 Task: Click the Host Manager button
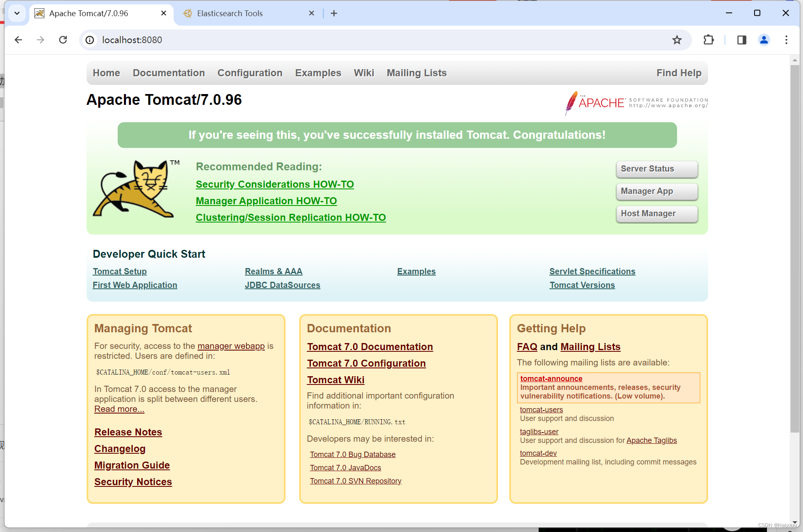coord(657,214)
